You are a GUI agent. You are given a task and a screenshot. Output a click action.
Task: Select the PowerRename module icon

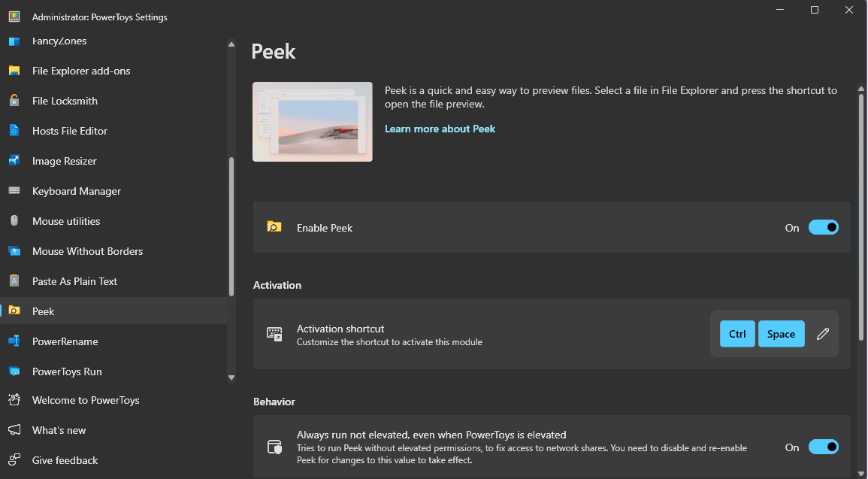(x=14, y=341)
